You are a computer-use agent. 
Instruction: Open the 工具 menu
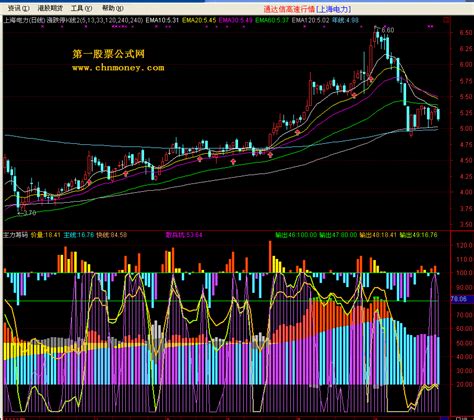point(81,8)
